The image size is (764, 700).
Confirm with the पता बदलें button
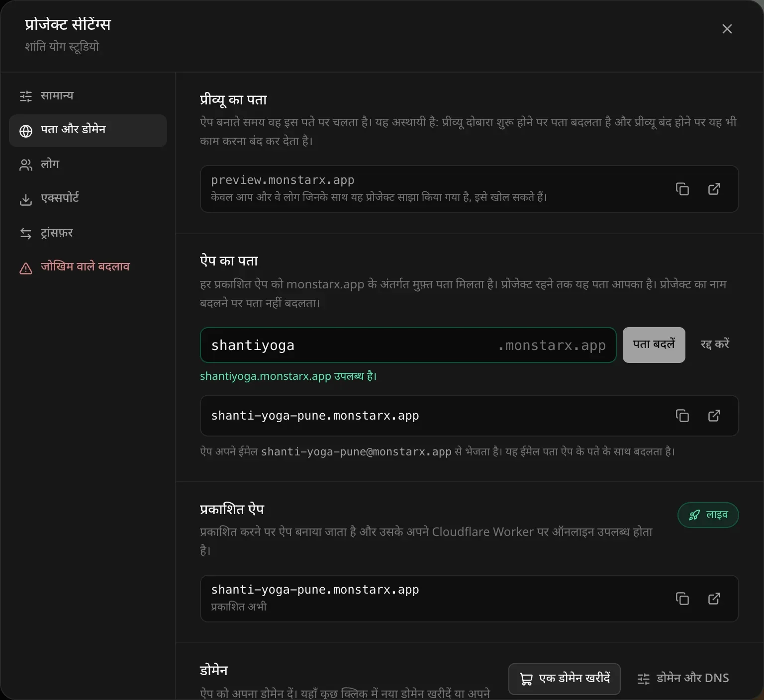coord(654,345)
